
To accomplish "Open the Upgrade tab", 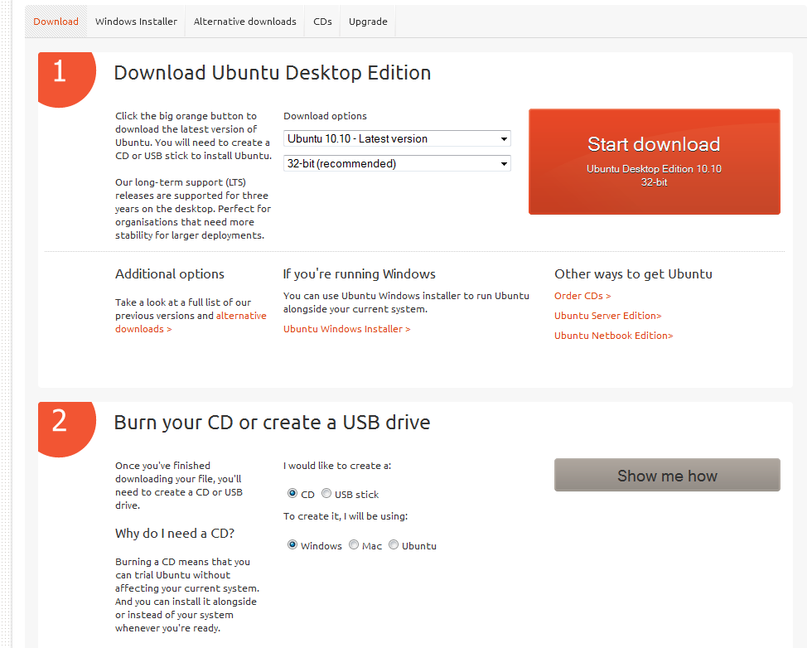I will click(x=368, y=22).
